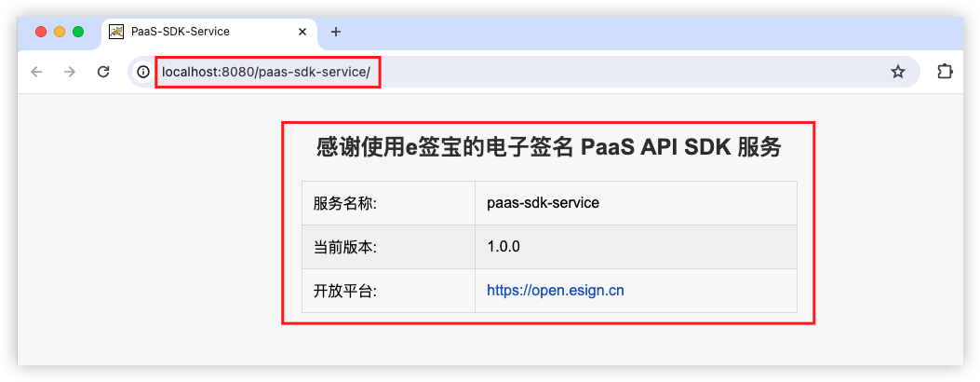
Task: Close the PaaS-SDK-Service tab
Action: [x=302, y=32]
